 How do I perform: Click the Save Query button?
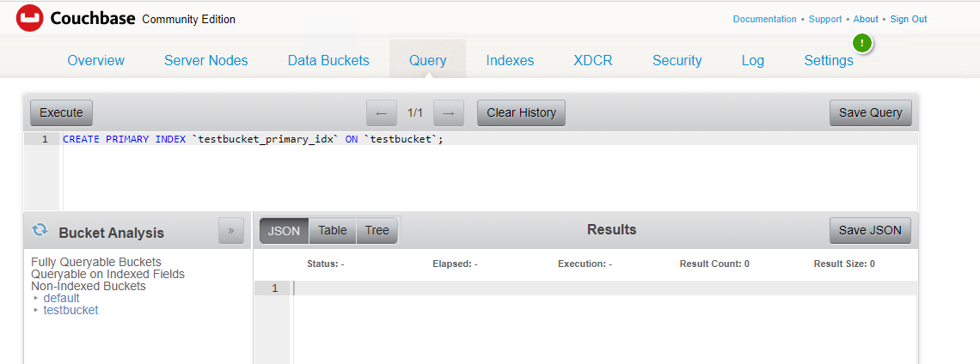pos(871,113)
